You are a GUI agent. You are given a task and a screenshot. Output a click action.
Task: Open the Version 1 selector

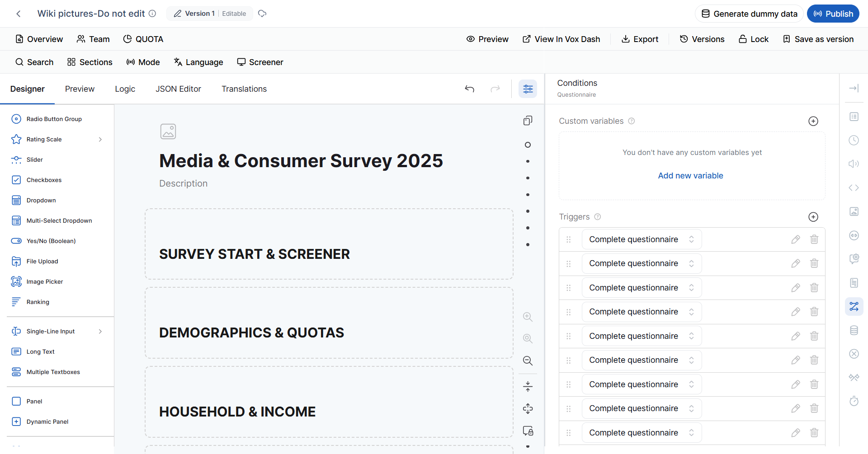tap(210, 14)
